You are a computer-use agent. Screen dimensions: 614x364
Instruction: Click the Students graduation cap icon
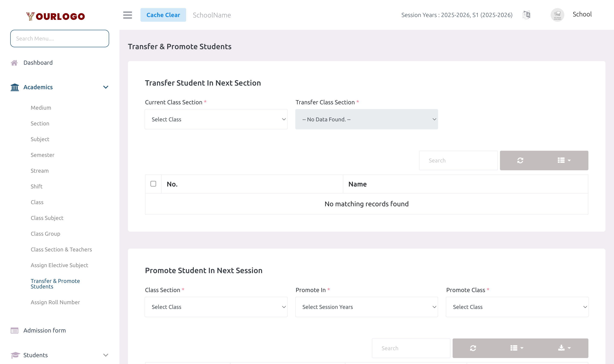click(x=15, y=355)
